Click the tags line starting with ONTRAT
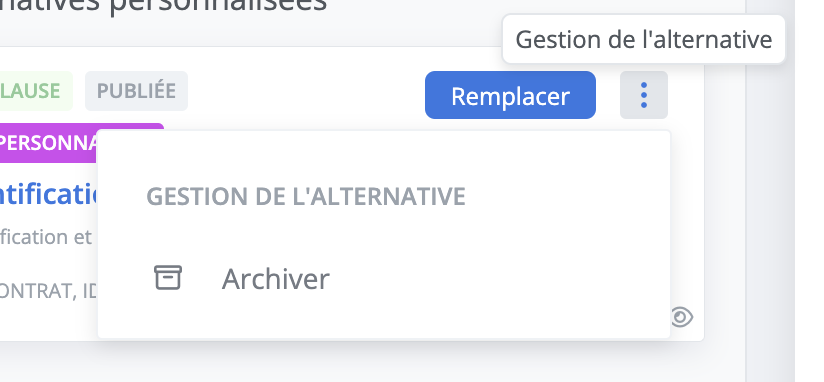Image resolution: width=824 pixels, height=382 pixels. coord(49,292)
